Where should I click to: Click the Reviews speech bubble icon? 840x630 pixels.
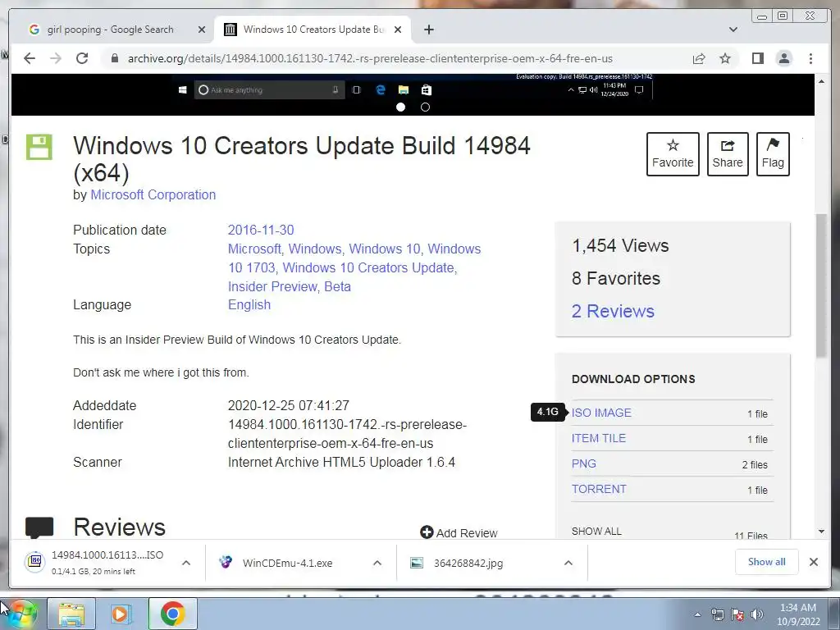39,527
